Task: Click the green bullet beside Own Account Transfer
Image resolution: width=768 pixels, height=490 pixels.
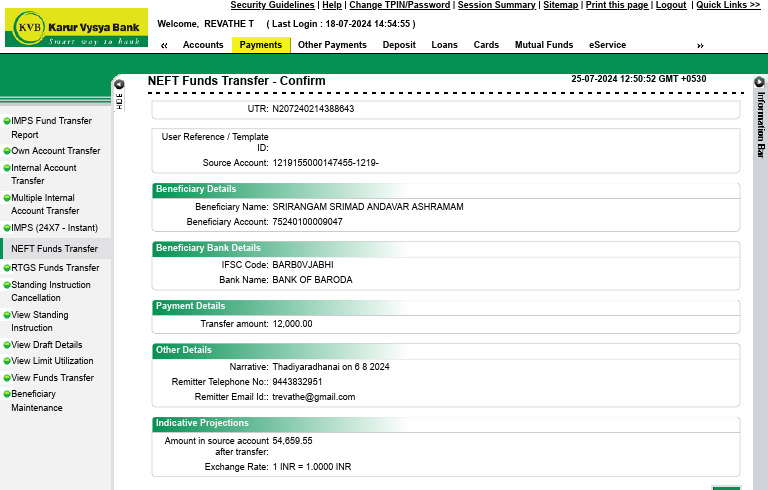Action: coord(7,151)
